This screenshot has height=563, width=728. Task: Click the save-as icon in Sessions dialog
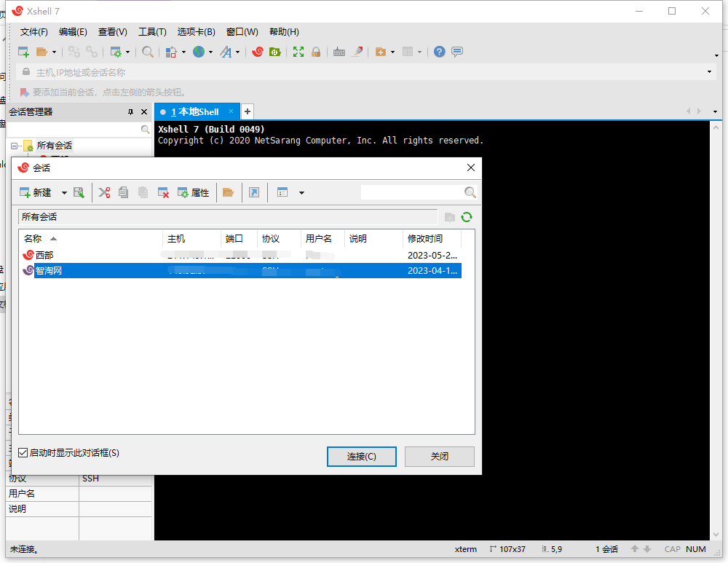79,192
